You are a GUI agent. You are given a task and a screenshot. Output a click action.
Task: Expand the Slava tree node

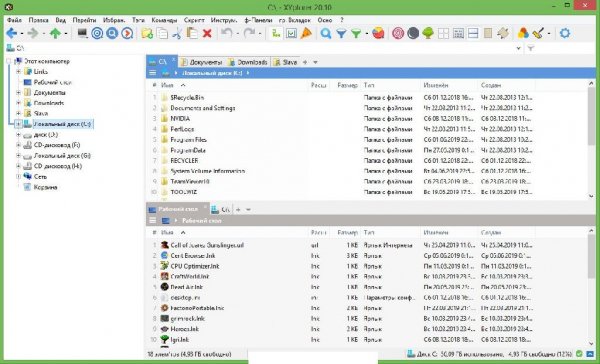click(x=18, y=113)
